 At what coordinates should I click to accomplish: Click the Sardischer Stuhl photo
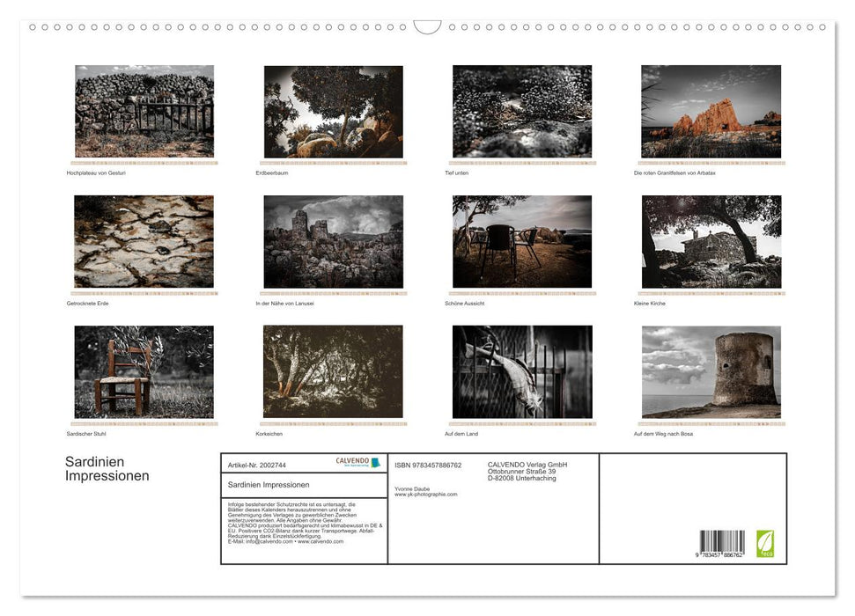coord(144,372)
